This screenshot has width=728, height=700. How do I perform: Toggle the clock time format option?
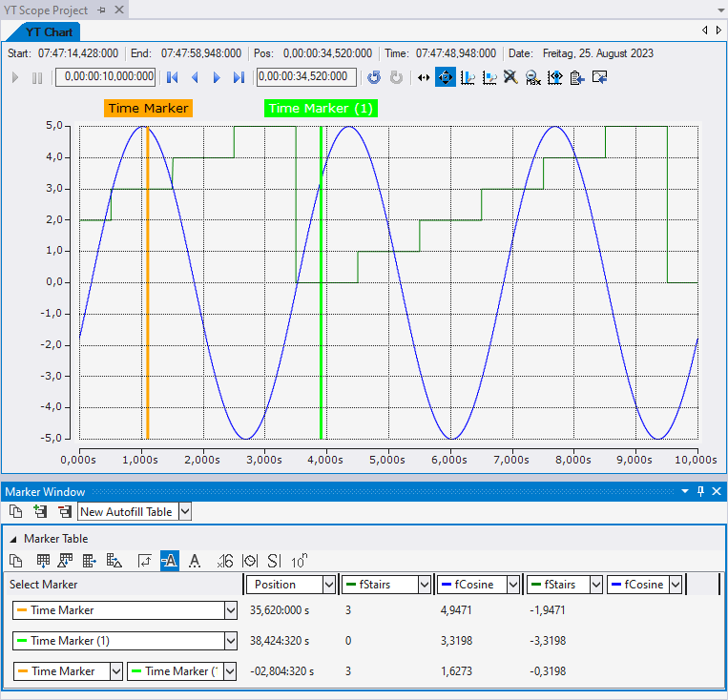[x=250, y=561]
